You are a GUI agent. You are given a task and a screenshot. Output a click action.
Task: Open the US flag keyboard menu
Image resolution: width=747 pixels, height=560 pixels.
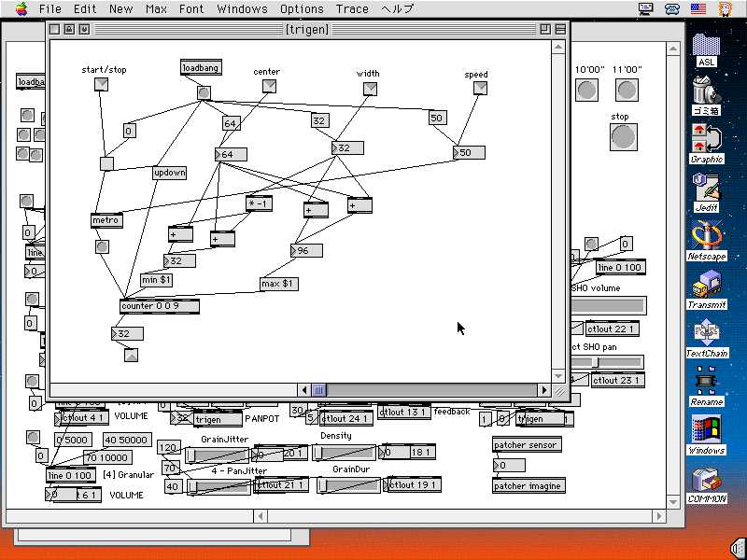[698, 8]
